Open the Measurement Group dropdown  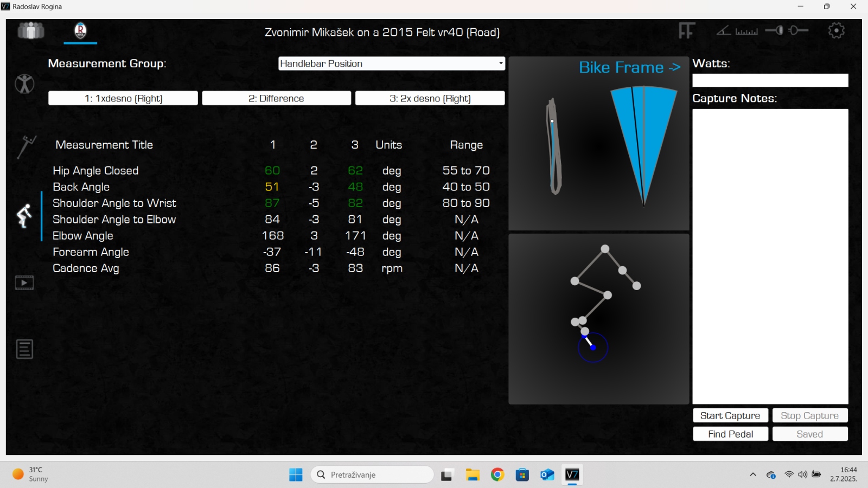(392, 63)
